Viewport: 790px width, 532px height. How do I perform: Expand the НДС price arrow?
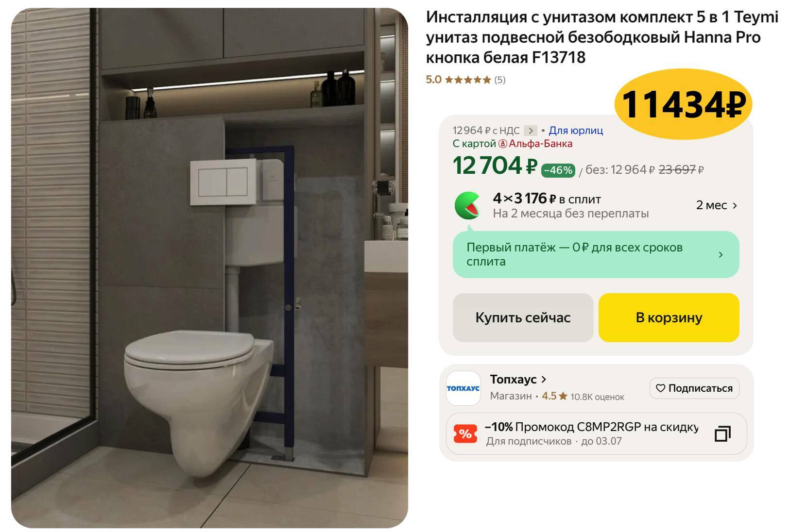531,131
